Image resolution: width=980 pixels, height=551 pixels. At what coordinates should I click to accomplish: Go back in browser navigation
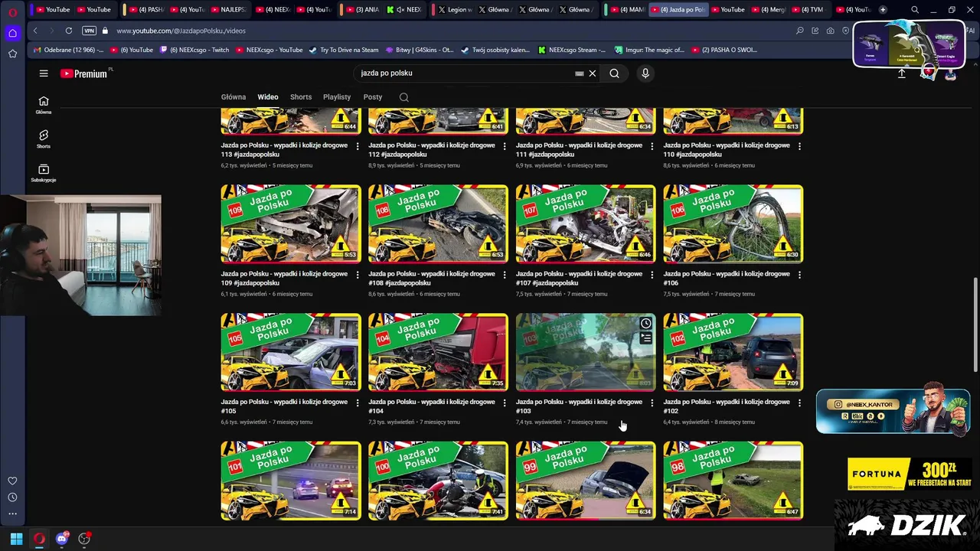(35, 31)
